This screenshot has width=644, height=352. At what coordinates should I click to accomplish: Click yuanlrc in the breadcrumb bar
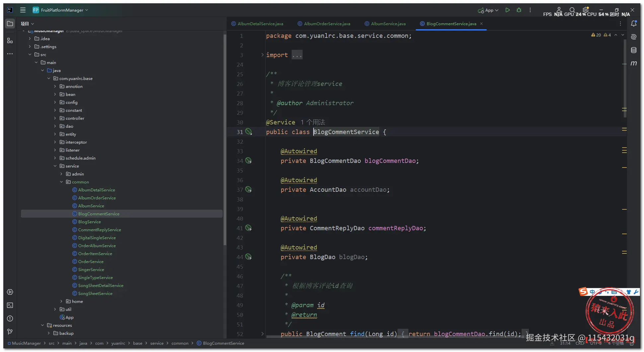point(118,343)
